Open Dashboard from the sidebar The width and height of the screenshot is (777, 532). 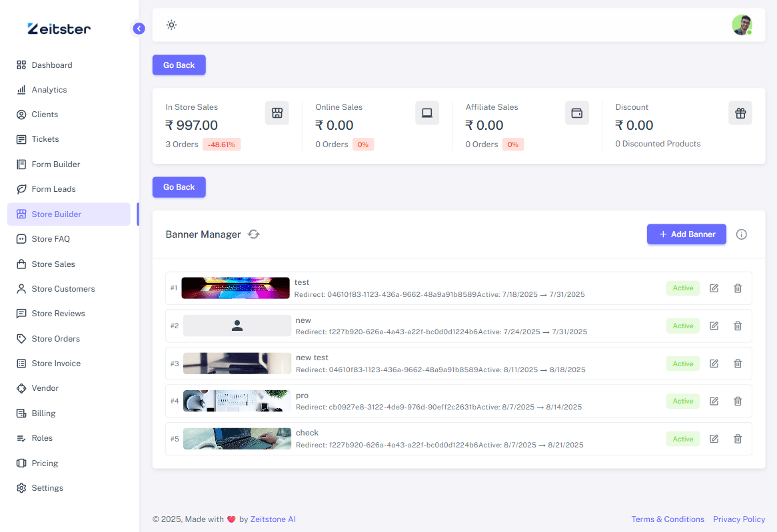[69, 65]
